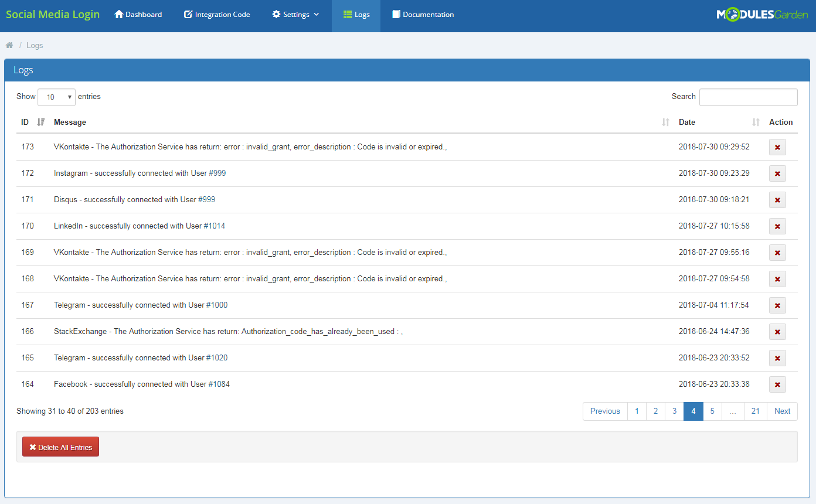Viewport: 816px width, 504px height.
Task: Go to page 21
Action: click(756, 411)
